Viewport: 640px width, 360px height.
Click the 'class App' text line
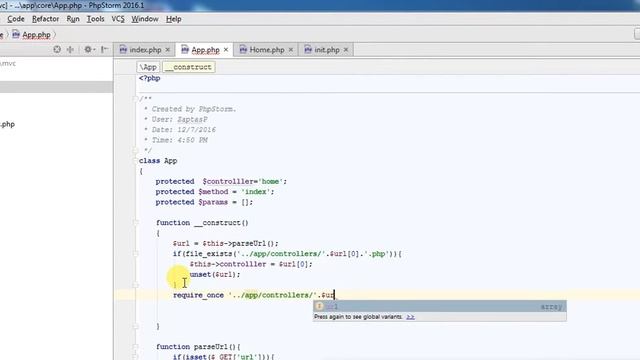[x=158, y=161]
